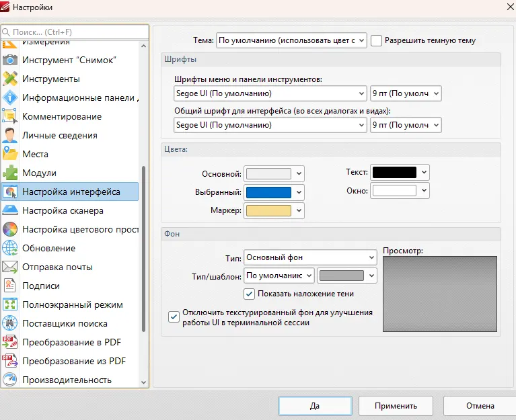Image resolution: width=516 pixels, height=420 pixels.
Task: Open menu font size 9 пт dropdown
Action: pos(406,93)
